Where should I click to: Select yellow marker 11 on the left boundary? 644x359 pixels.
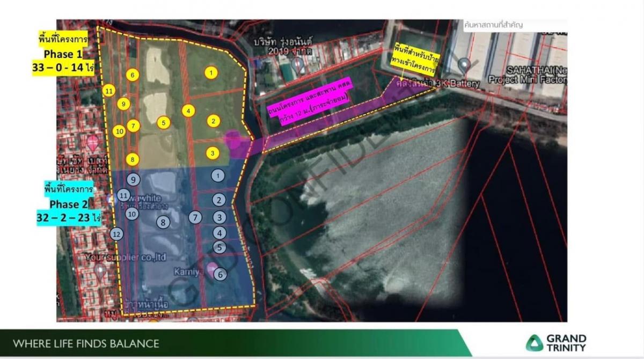click(x=109, y=92)
